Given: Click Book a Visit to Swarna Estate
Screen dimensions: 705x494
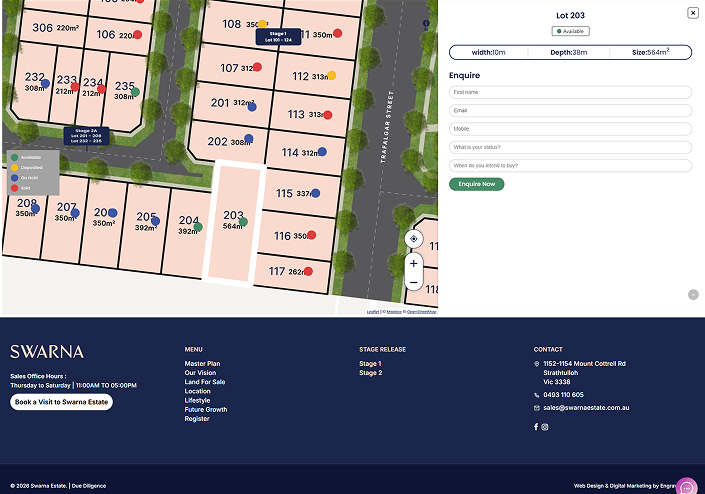Looking at the screenshot, I should (62, 402).
